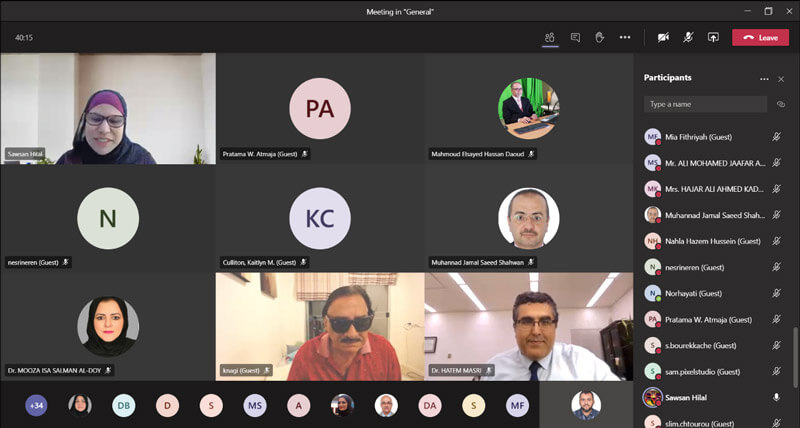Click the Type a name search field
Image resolution: width=800 pixels, height=428 pixels.
point(705,104)
